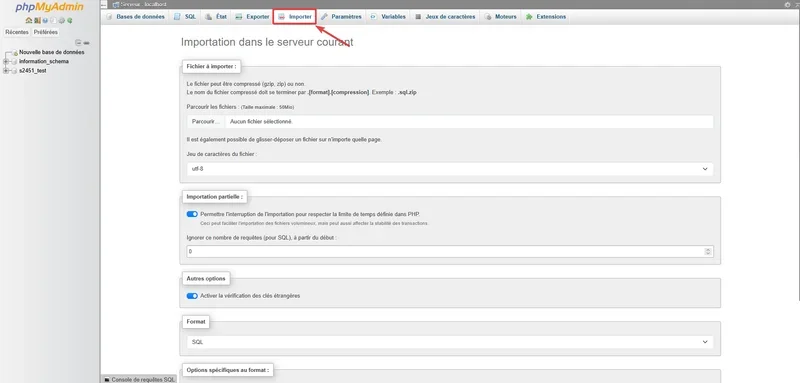Click the stepper arrows on queries-to-skip field
This screenshot has height=383, width=800.
click(708, 251)
